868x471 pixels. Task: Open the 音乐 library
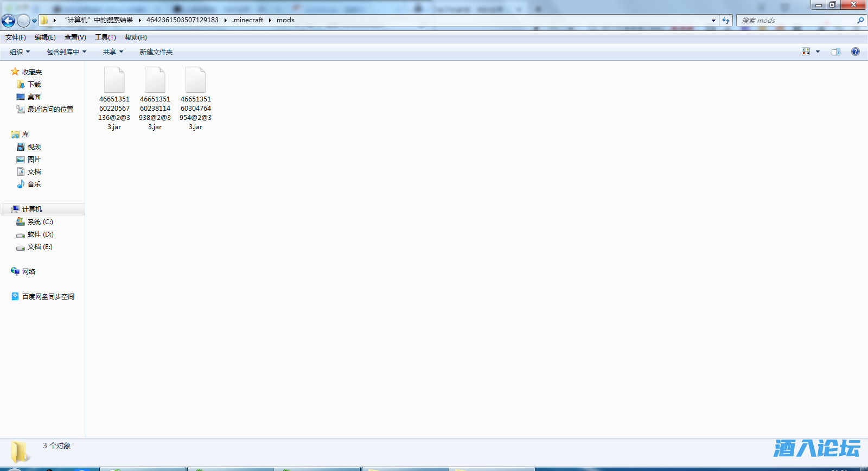34,184
